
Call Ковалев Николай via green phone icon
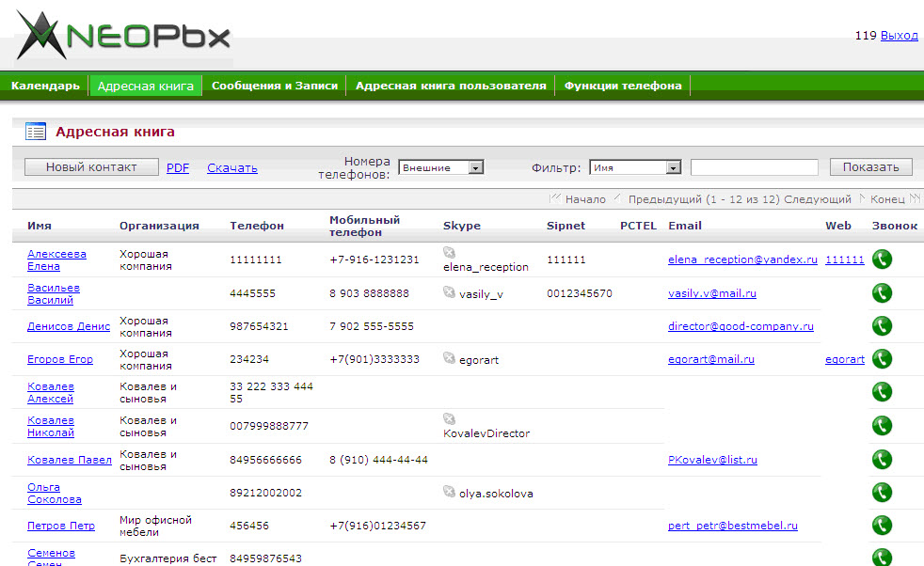(x=882, y=425)
